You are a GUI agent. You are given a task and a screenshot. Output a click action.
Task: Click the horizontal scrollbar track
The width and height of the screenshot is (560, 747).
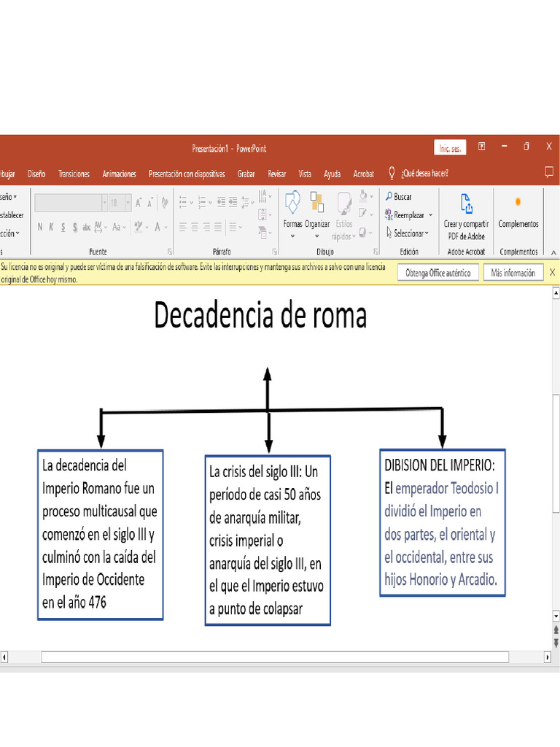(x=275, y=657)
